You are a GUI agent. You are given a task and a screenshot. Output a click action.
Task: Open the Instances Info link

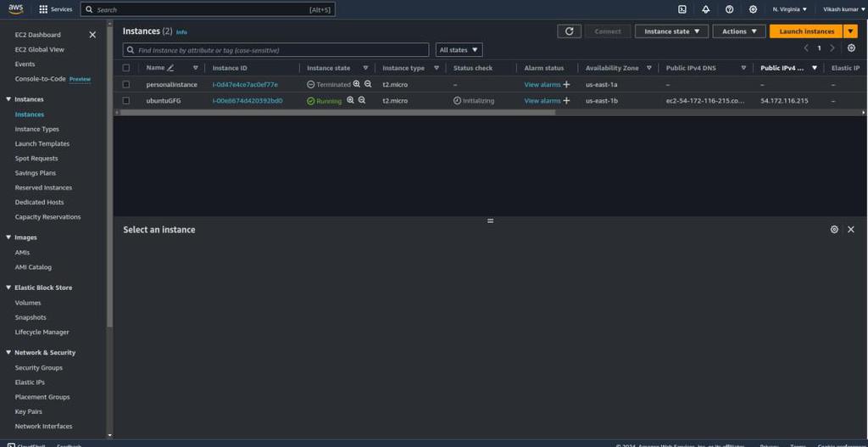181,32
